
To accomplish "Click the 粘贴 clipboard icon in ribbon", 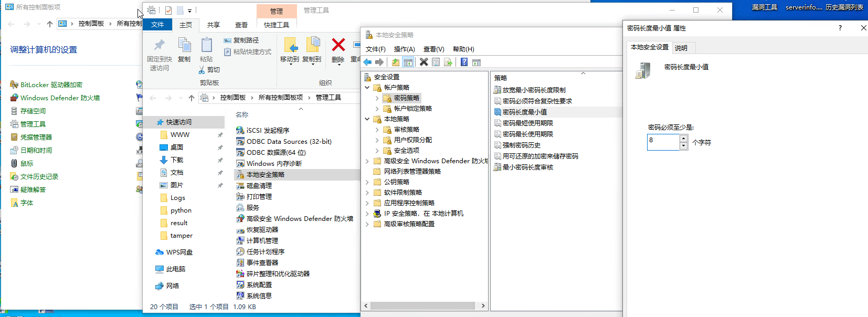I will [206, 45].
